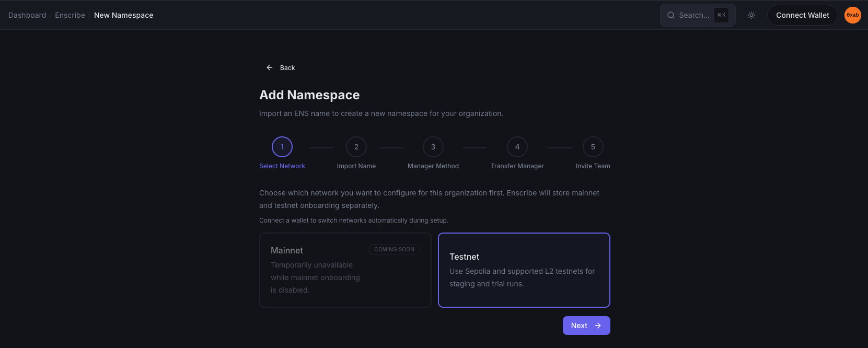Open the Dashboard breadcrumb
The width and height of the screenshot is (868, 348).
pos(27,15)
